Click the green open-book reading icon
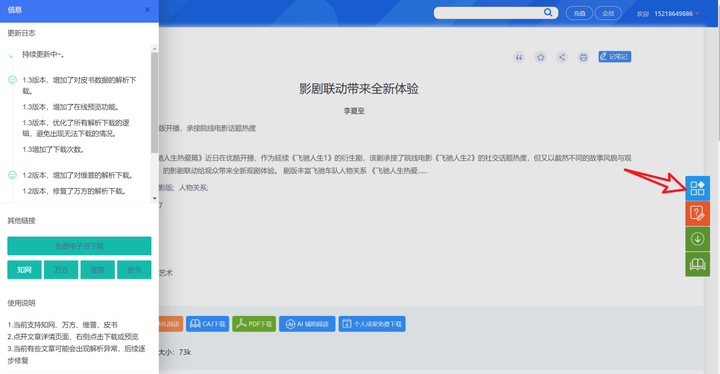This screenshot has height=374, width=720. coord(698,264)
